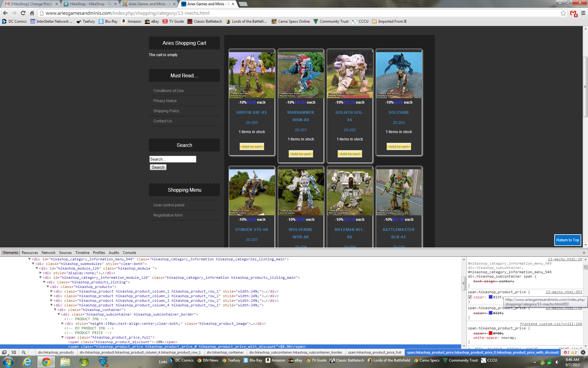Viewport: 588px width, 368px height.
Task: Open the Shipping Policy link
Action: pyautogui.click(x=166, y=111)
